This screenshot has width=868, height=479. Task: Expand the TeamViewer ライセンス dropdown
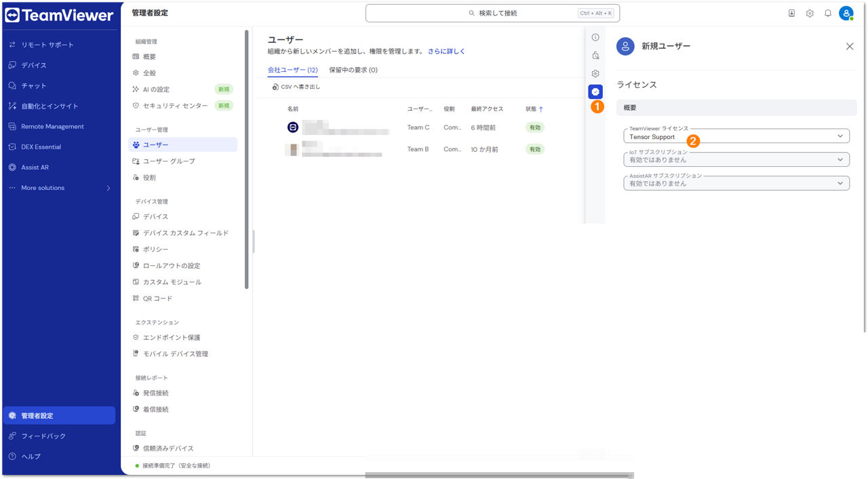click(x=736, y=136)
